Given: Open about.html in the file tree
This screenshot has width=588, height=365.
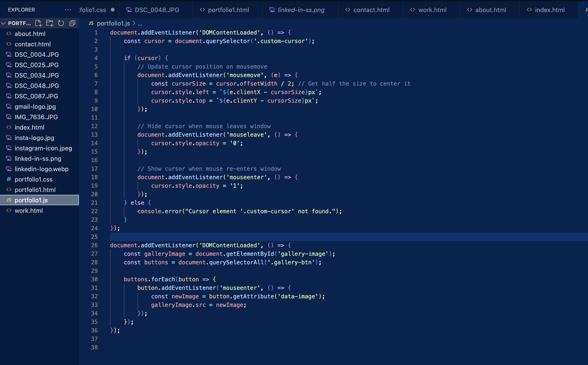Looking at the screenshot, I should pos(30,34).
